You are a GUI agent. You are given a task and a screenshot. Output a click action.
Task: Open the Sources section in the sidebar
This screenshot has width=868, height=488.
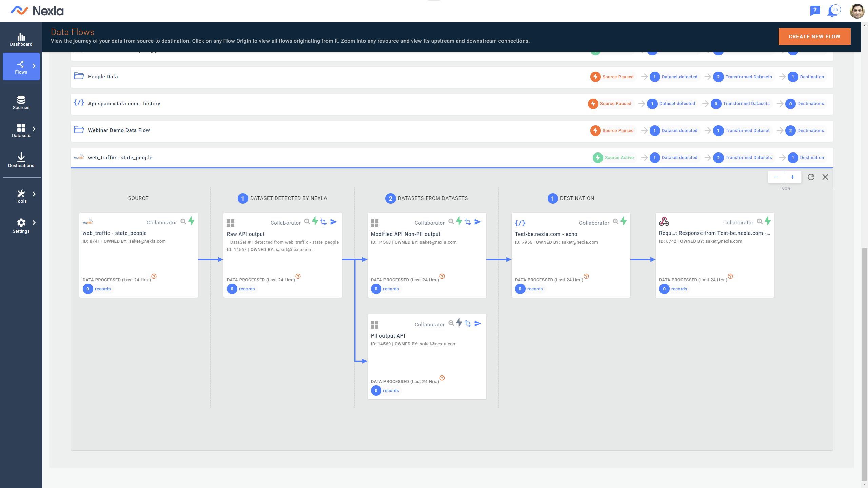21,102
